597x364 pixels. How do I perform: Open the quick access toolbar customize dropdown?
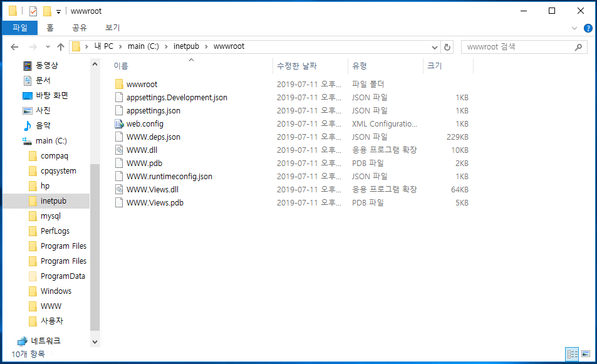(59, 12)
